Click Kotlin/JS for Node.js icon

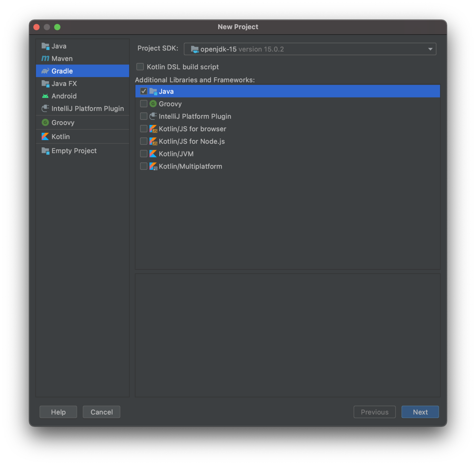tap(153, 141)
